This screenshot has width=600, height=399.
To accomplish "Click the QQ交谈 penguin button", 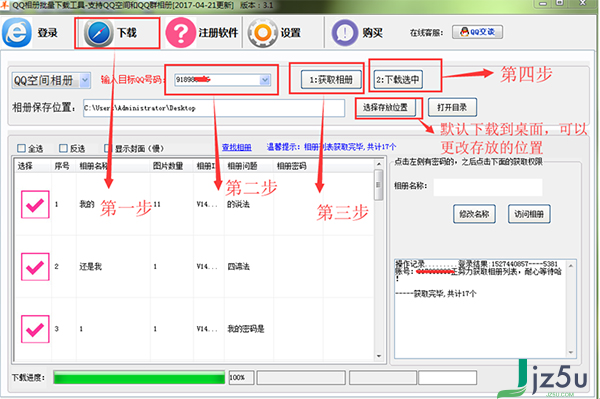I will pos(477,32).
